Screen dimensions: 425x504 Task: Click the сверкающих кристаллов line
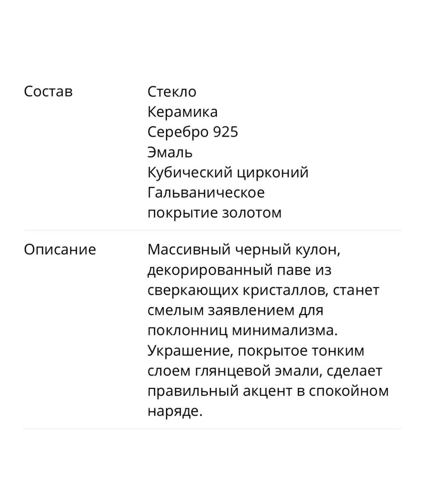click(263, 290)
